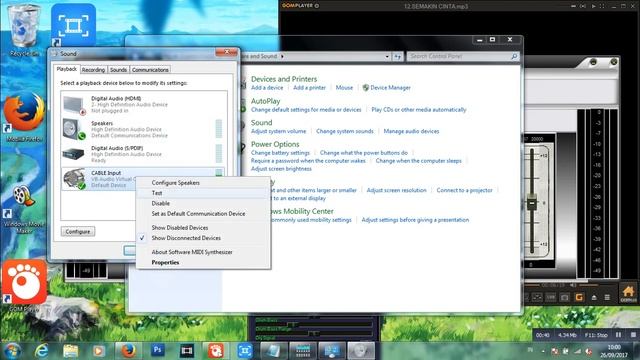This screenshot has height=360, width=640.
Task: Open the Adjust screen resolution link
Action: 396,190
